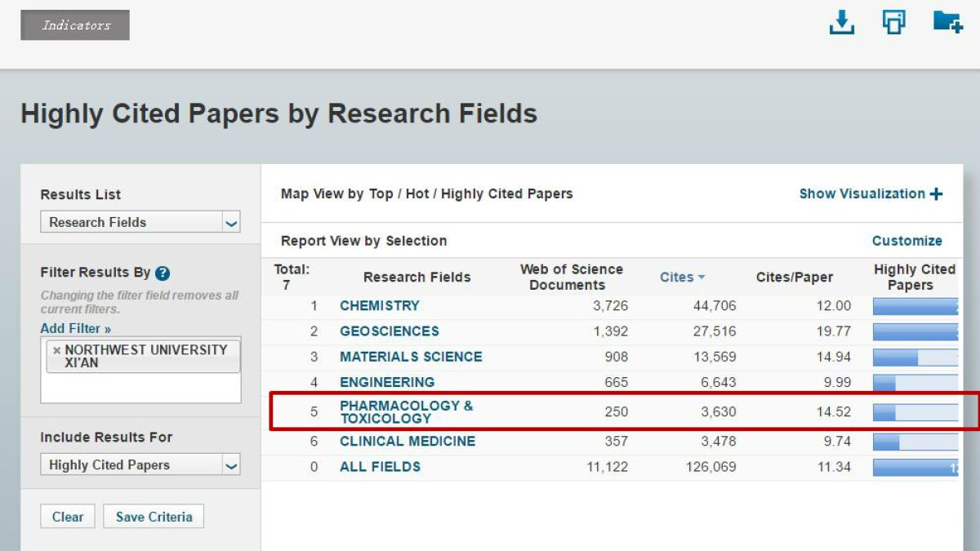Sort by the Cites column header
Image resolution: width=980 pixels, height=551 pixels.
point(676,278)
